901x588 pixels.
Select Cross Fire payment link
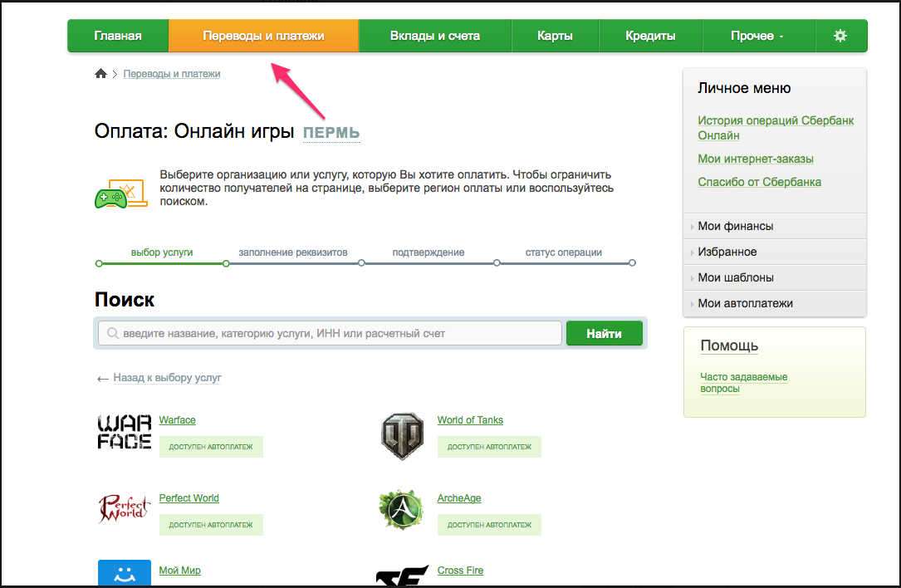point(460,571)
